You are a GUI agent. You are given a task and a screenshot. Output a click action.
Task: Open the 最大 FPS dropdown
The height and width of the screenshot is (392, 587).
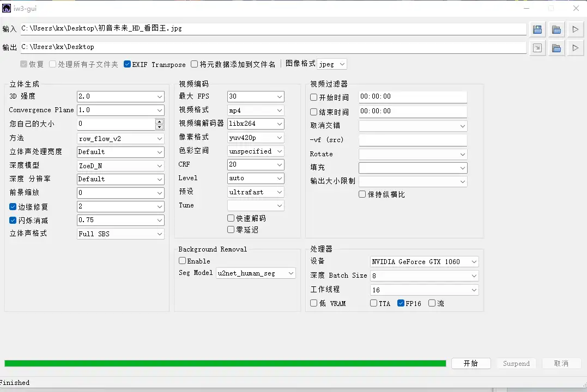point(256,96)
